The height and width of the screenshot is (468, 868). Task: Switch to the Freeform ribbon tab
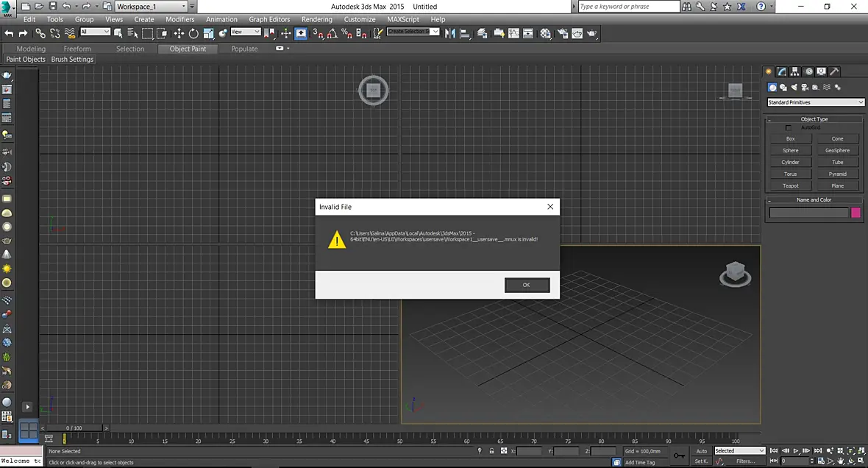pos(77,49)
